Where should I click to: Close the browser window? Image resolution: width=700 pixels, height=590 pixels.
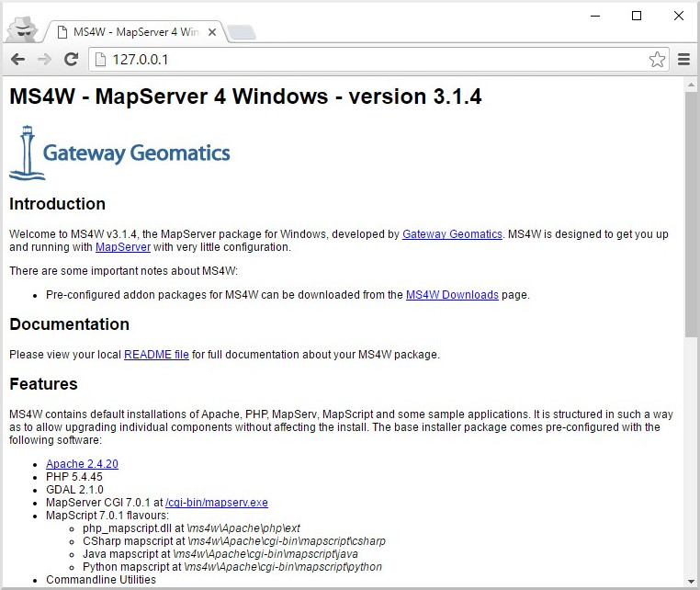pyautogui.click(x=679, y=16)
